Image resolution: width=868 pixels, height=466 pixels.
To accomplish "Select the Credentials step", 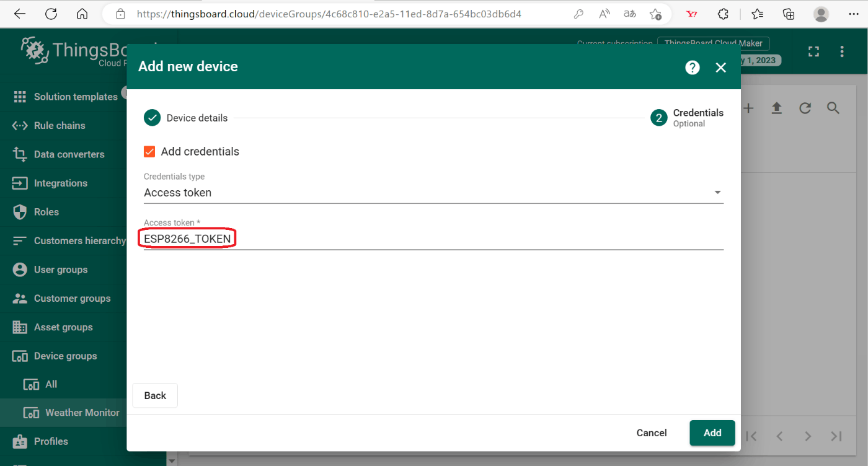I will click(x=687, y=118).
